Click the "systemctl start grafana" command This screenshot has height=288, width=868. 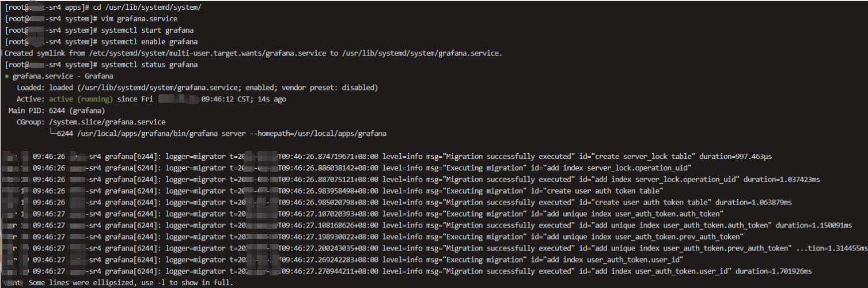coord(147,30)
